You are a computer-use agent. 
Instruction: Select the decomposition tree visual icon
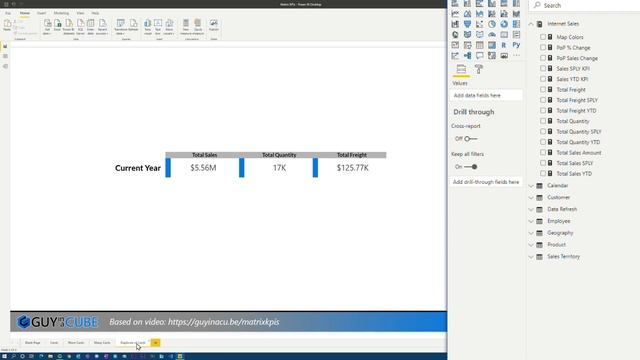pos(467,56)
